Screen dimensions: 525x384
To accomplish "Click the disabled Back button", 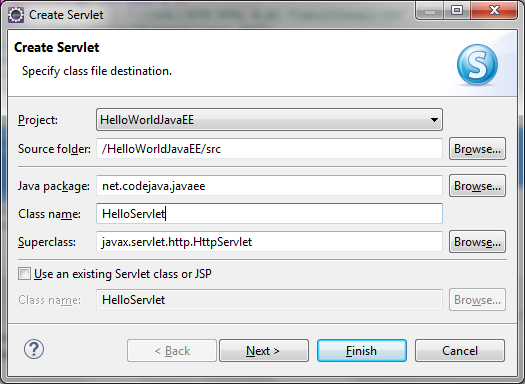I will click(x=172, y=351).
